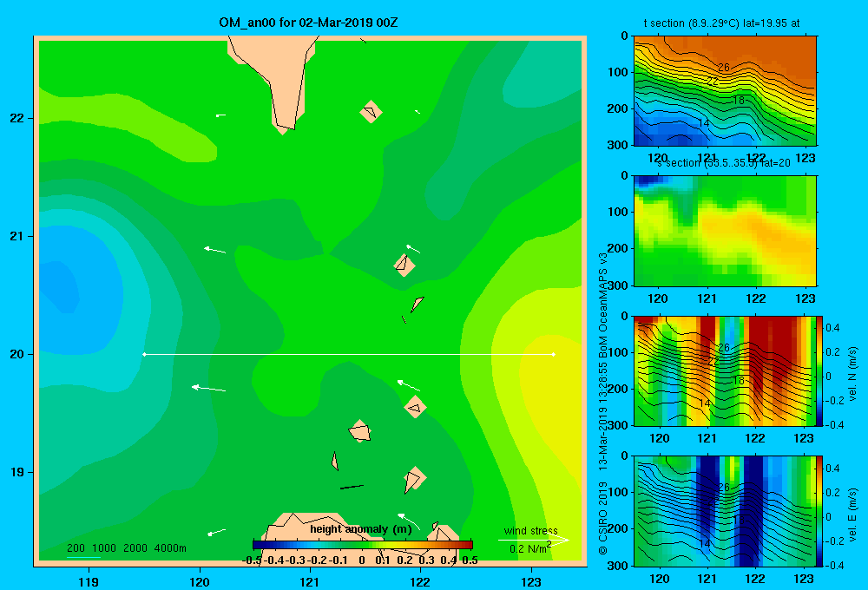Click the latitude label 19 on main map

point(16,472)
